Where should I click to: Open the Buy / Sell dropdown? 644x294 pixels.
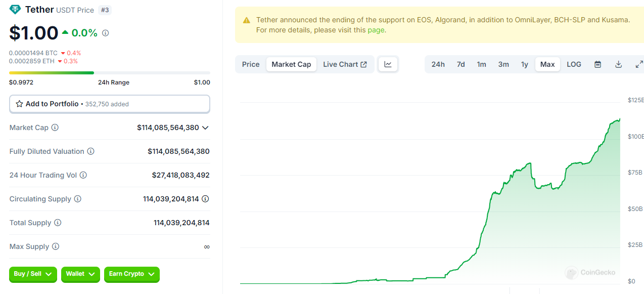33,274
